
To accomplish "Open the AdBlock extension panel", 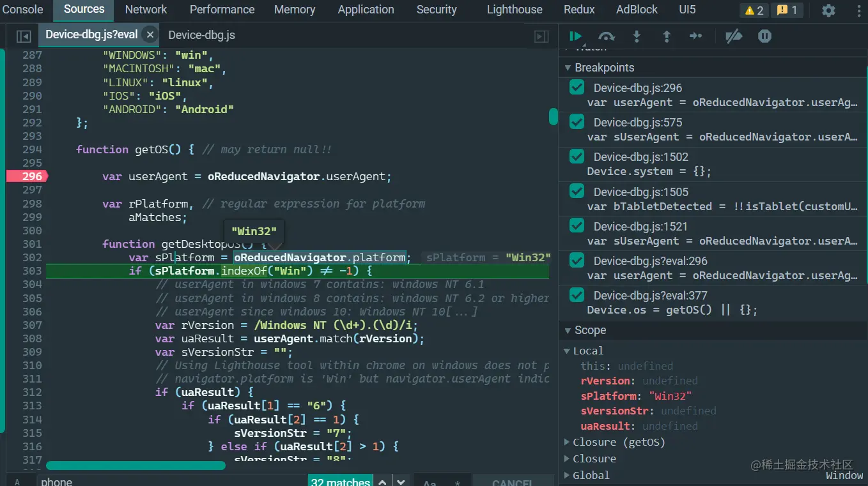I will click(x=637, y=10).
